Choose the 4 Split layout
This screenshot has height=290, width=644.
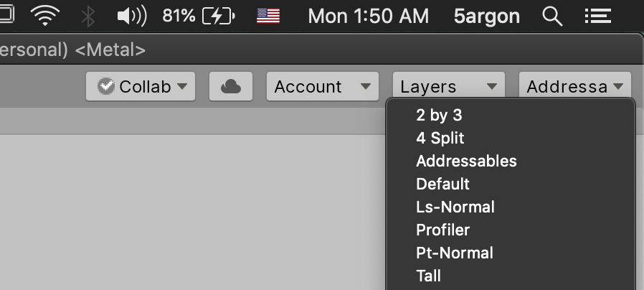pos(440,138)
